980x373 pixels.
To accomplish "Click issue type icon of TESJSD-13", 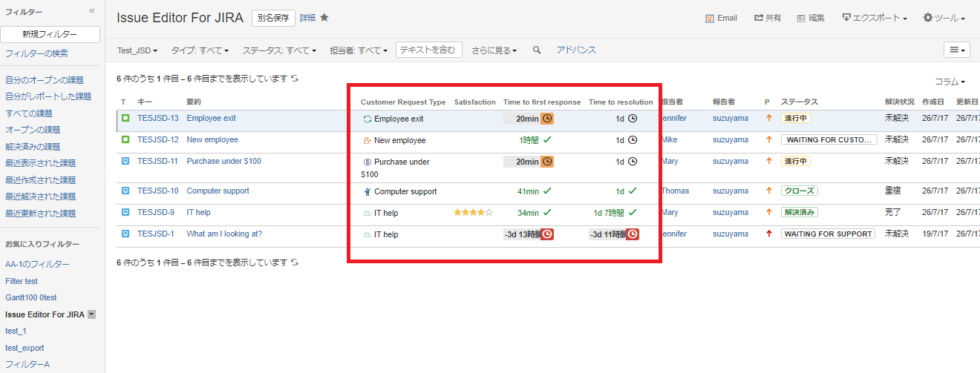I will point(125,118).
